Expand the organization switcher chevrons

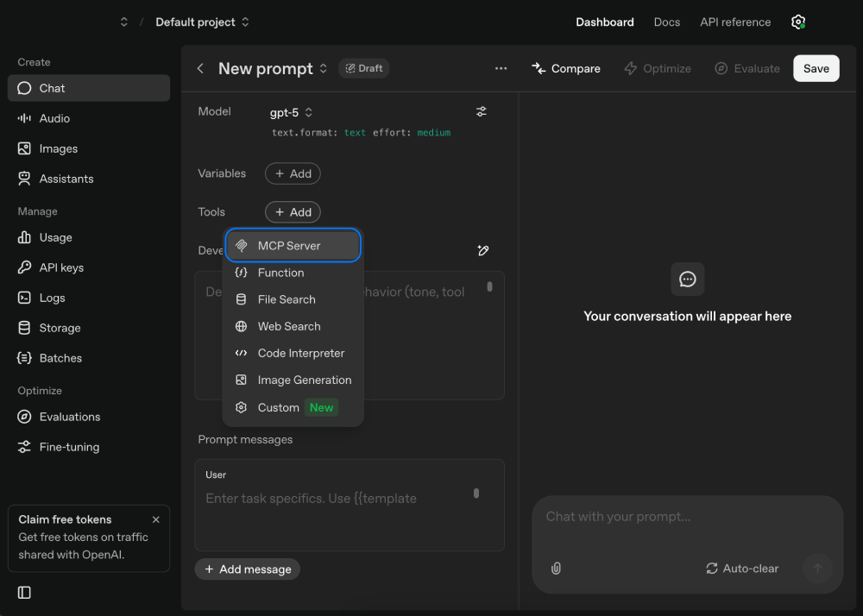click(123, 22)
